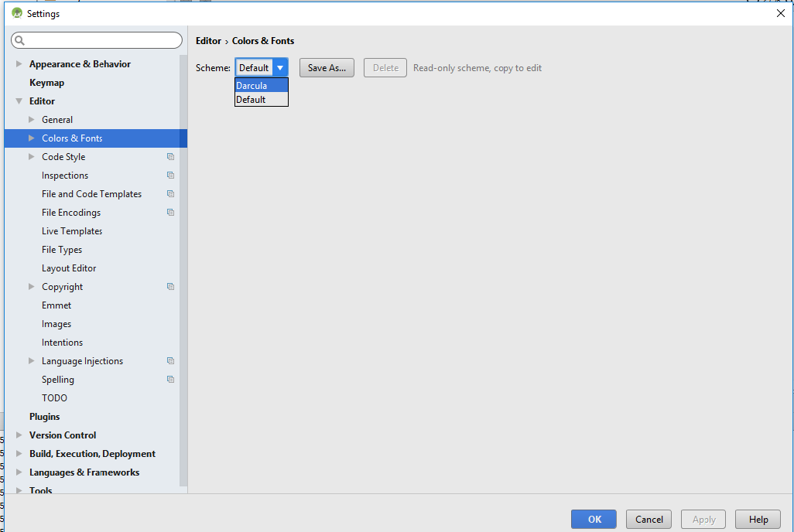Select the Editor tree item
Image resolution: width=794 pixels, height=532 pixels.
(42, 101)
